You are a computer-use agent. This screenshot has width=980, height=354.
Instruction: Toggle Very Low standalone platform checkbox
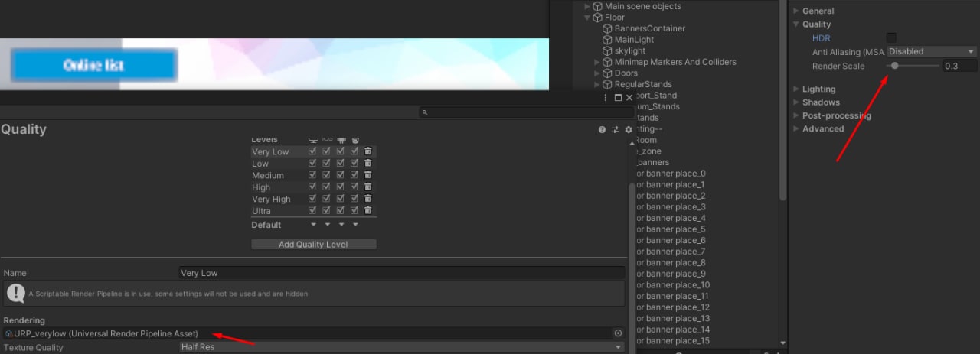point(312,151)
